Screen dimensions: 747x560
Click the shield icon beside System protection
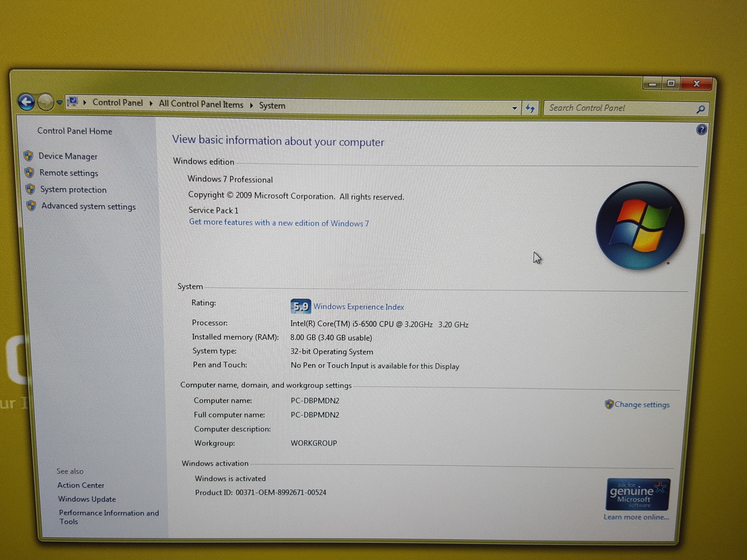[x=30, y=189]
